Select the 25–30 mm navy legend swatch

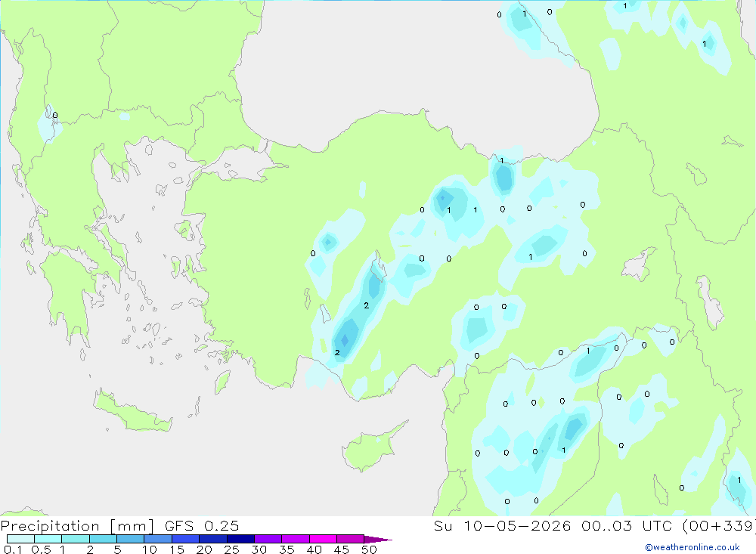240,539
